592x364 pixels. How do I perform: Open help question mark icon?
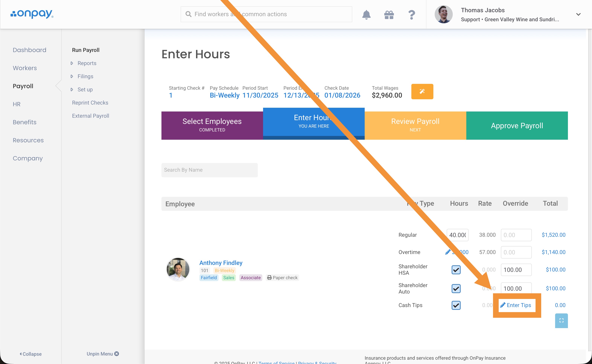point(412,15)
